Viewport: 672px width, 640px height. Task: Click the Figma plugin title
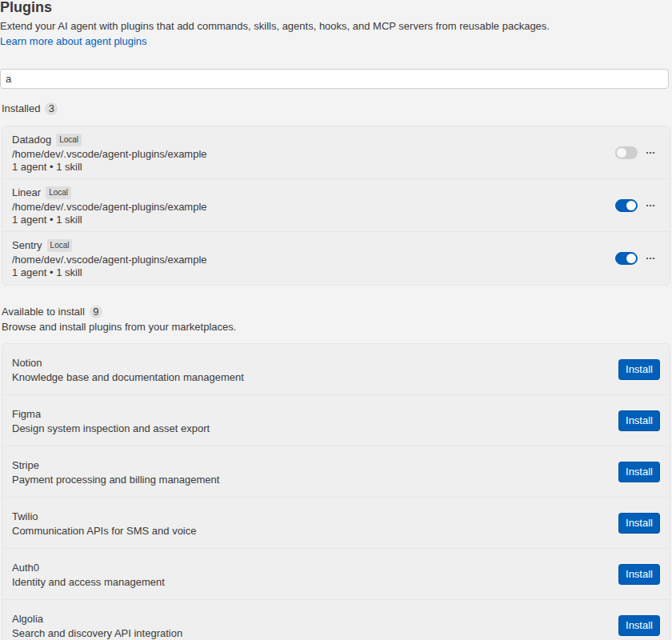[x=26, y=414]
